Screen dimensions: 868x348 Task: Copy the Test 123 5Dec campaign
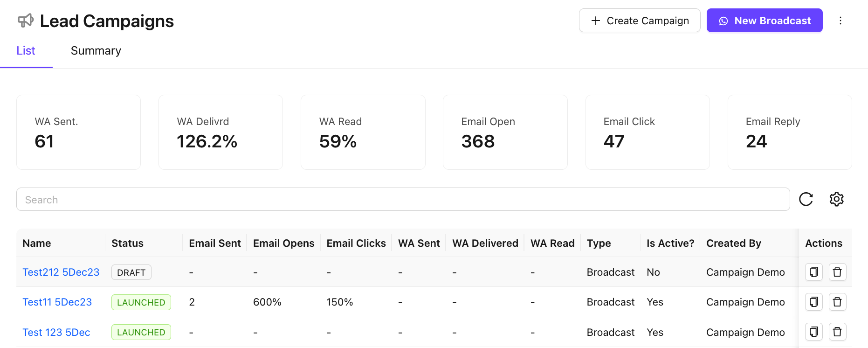(814, 332)
